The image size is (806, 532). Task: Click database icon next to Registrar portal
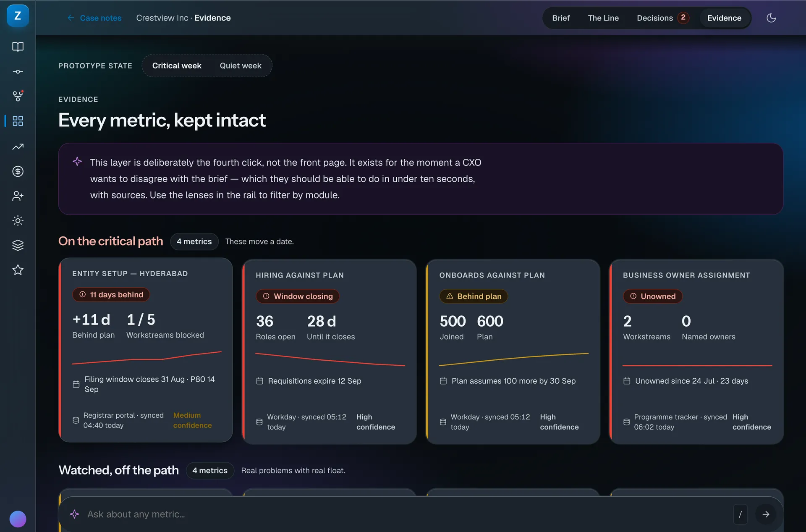pos(76,420)
